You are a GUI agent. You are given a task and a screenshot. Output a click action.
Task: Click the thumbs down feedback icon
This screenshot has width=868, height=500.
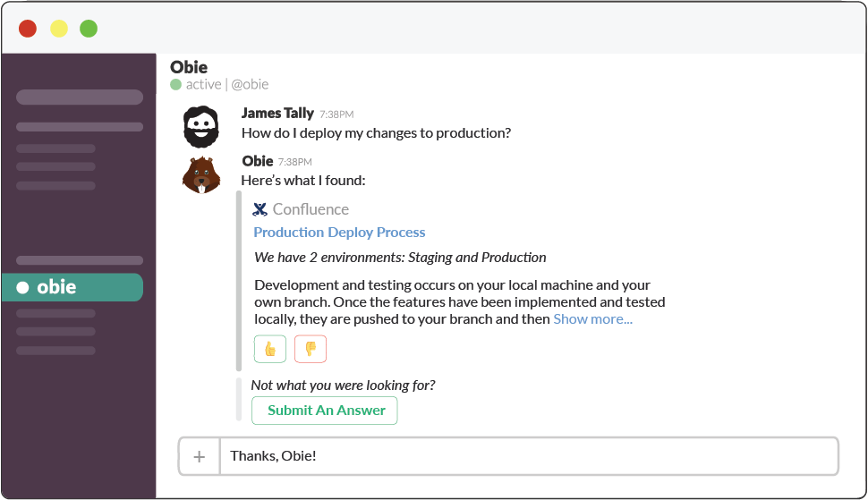(x=311, y=349)
